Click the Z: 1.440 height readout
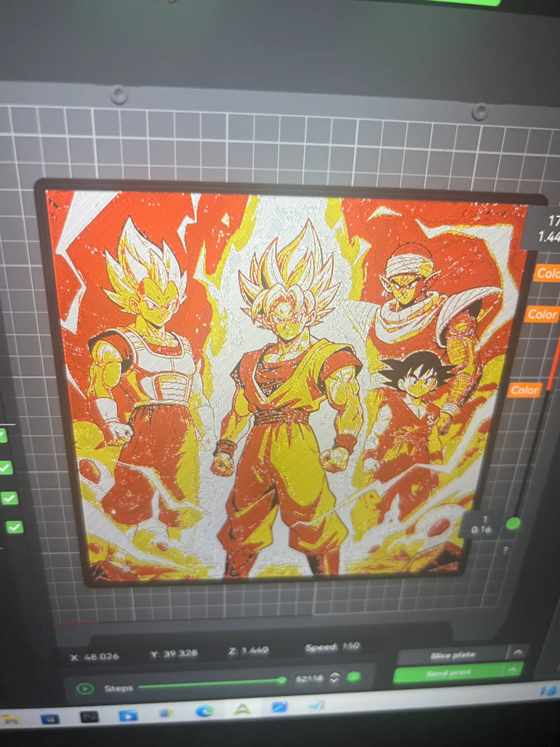Image resolution: width=560 pixels, height=747 pixels. pos(249,650)
